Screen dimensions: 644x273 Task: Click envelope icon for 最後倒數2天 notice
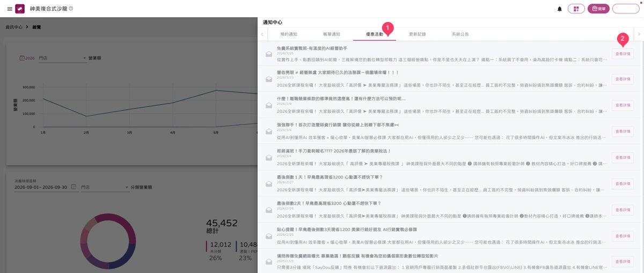(x=269, y=210)
